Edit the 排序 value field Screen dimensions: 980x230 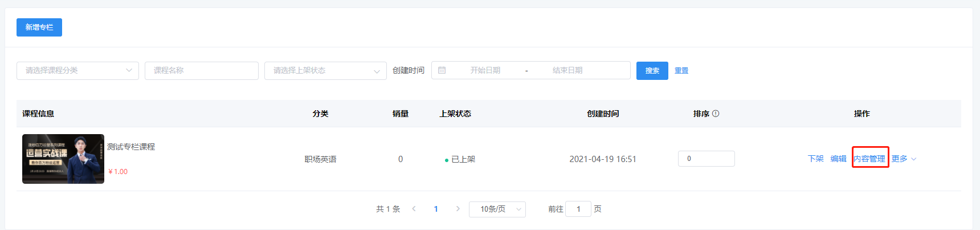pos(707,159)
